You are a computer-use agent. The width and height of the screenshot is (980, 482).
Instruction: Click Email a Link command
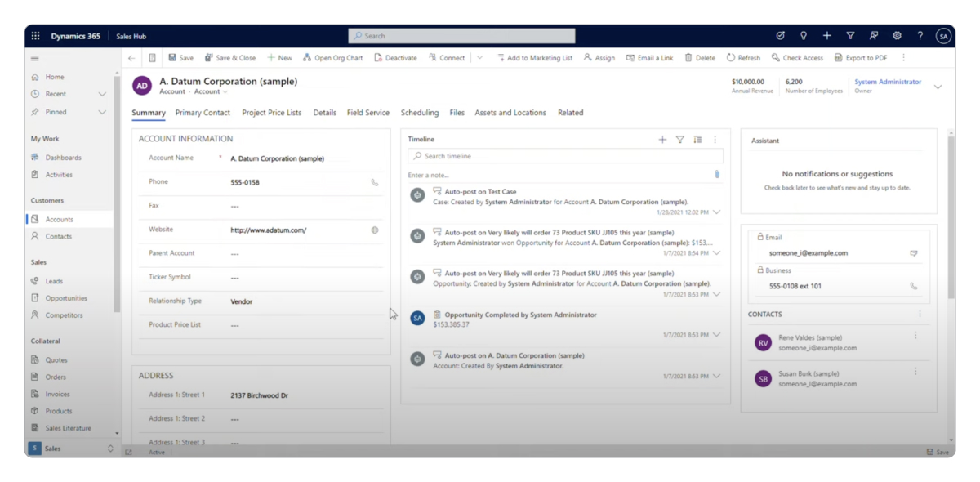(x=649, y=58)
